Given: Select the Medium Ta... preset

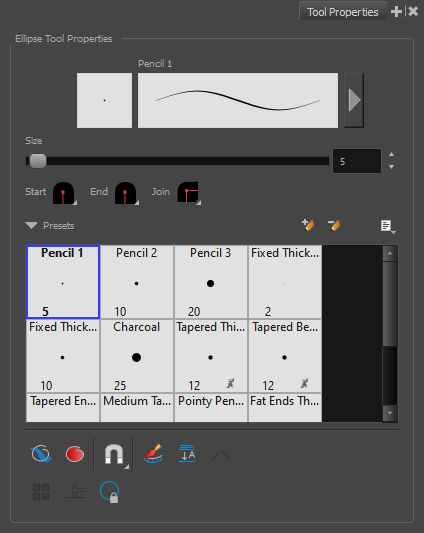Looking at the screenshot, I should 137,408.
